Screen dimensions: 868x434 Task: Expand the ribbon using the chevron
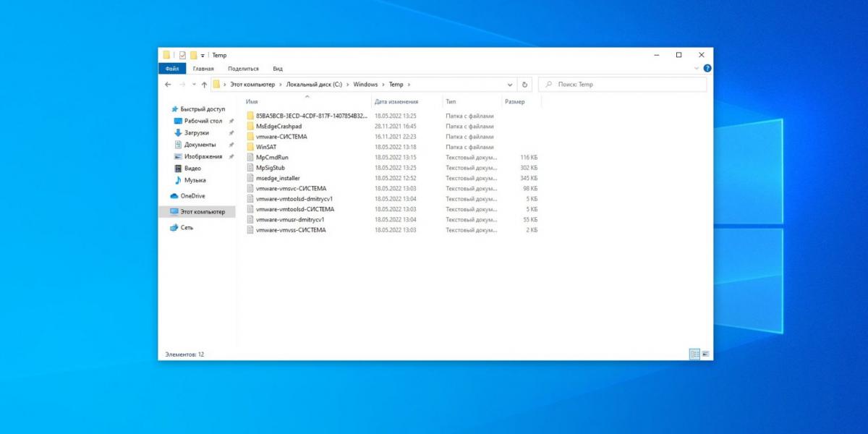697,69
